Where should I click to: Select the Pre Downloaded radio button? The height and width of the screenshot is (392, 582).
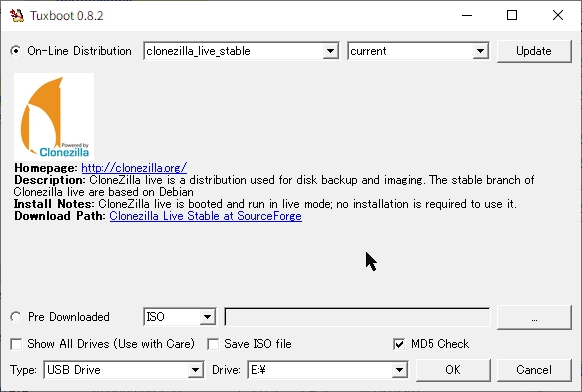pos(16,317)
